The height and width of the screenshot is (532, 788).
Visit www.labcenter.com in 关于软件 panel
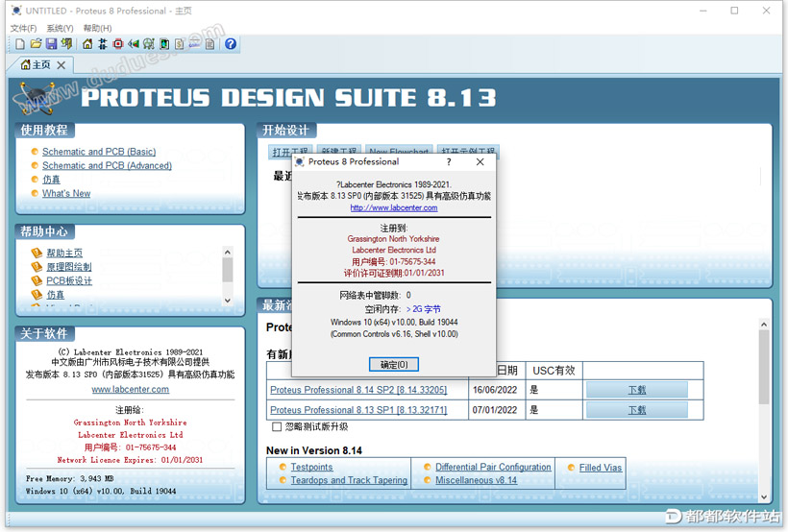click(130, 389)
